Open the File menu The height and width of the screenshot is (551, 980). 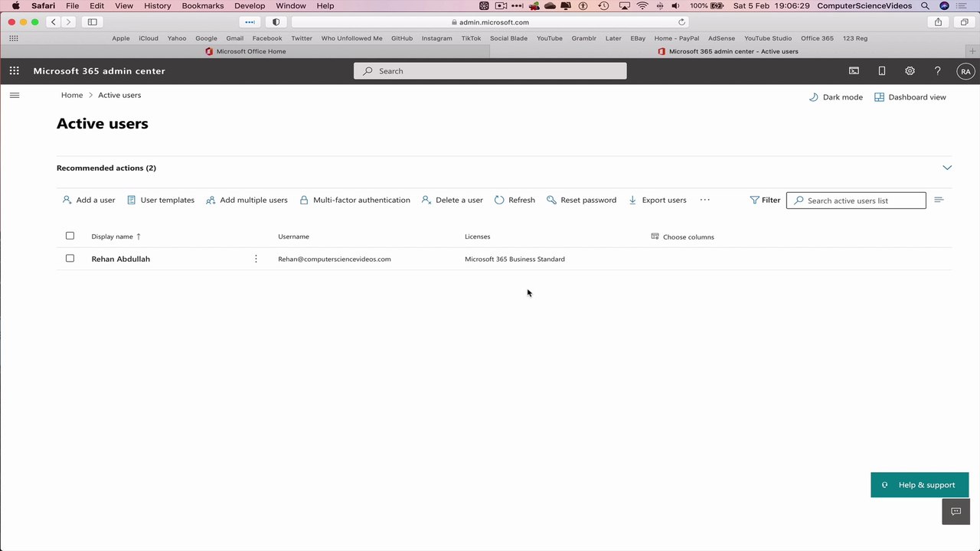coord(72,6)
